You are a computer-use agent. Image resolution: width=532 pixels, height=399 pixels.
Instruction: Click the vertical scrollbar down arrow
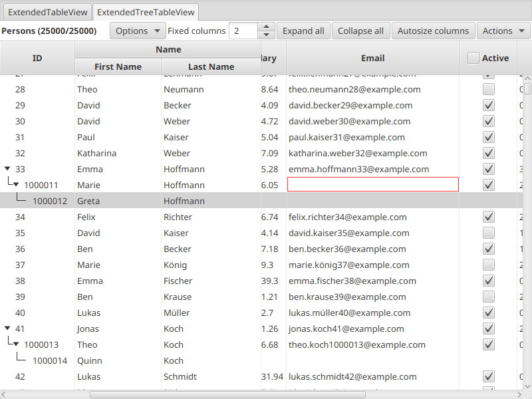(x=527, y=386)
